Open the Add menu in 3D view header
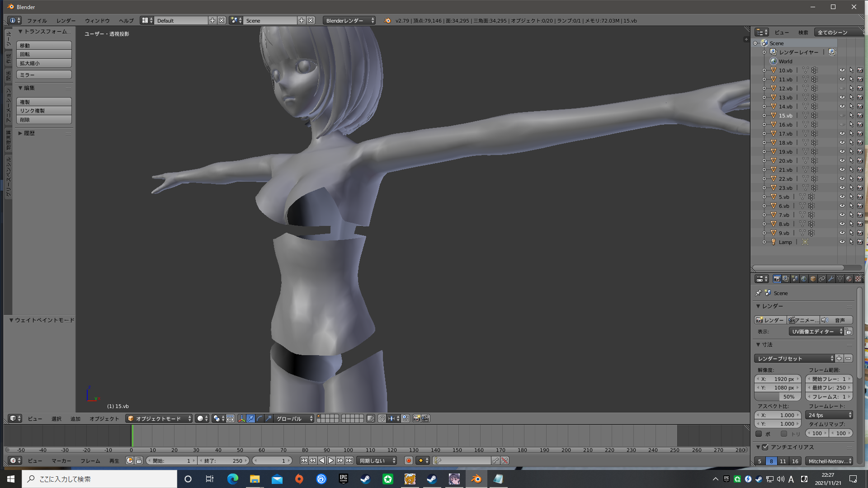 pos(75,418)
